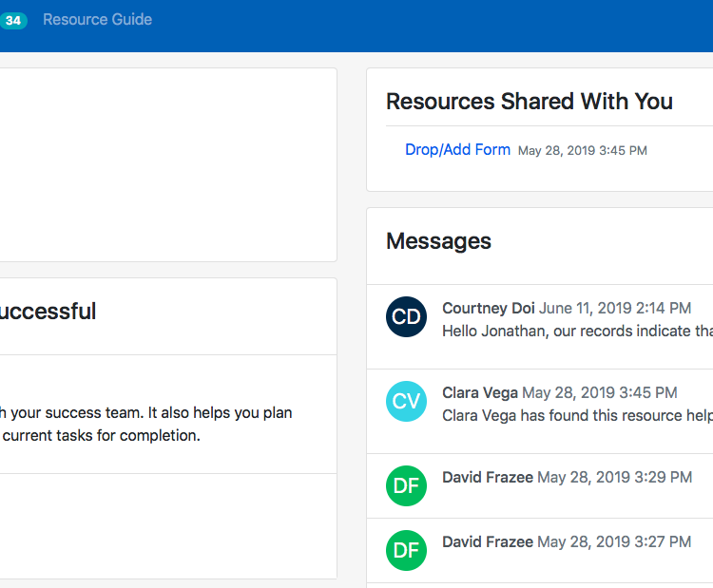
Task: Click the Courtney Doi sender name
Action: (x=489, y=308)
